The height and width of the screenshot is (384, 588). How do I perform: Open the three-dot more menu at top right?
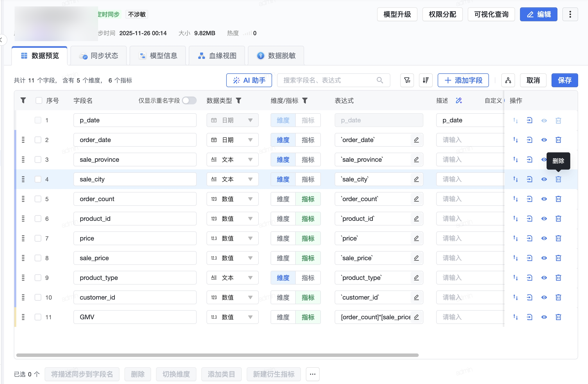tap(570, 14)
